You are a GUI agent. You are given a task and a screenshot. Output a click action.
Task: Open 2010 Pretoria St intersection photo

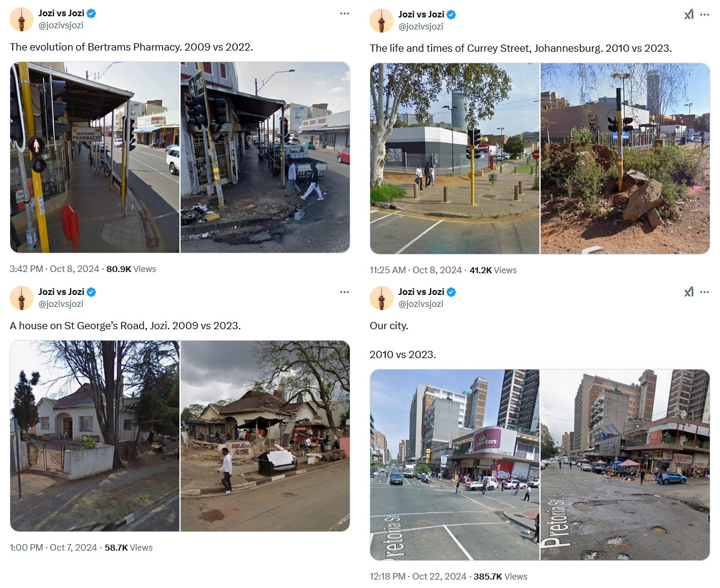point(455,465)
